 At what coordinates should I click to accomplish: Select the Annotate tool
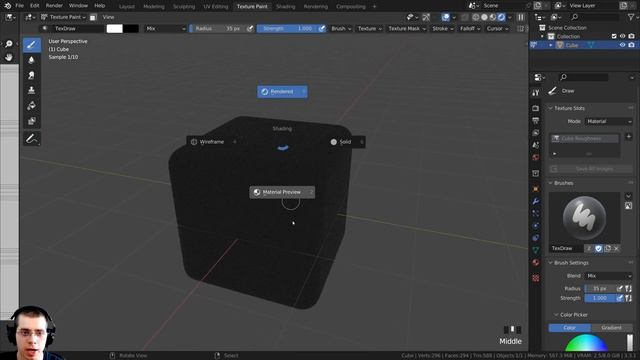(31, 139)
